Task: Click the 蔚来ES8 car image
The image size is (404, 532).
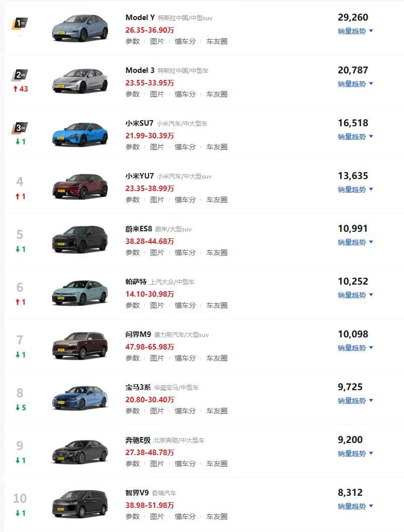Action: 80,239
